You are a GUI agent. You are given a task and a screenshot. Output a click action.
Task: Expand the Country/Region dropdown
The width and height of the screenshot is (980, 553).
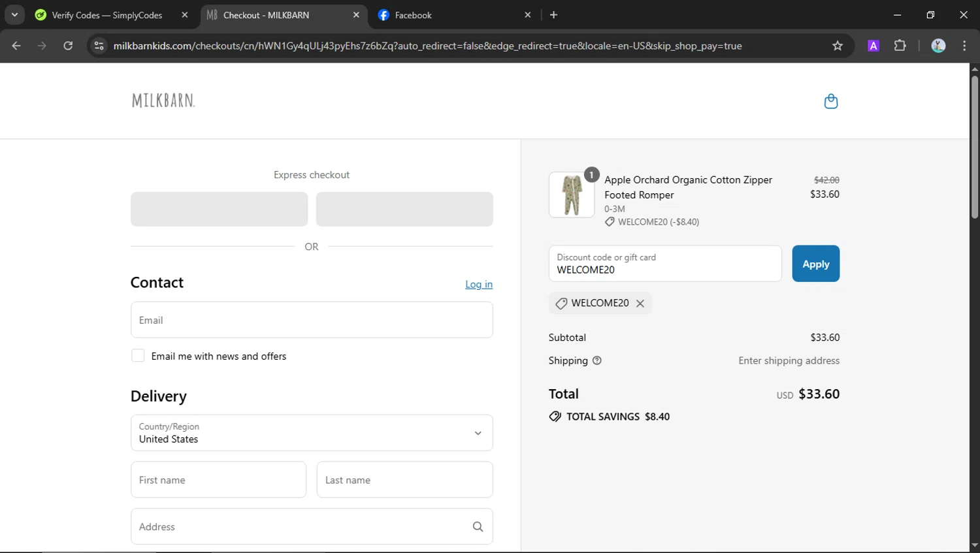(312, 433)
